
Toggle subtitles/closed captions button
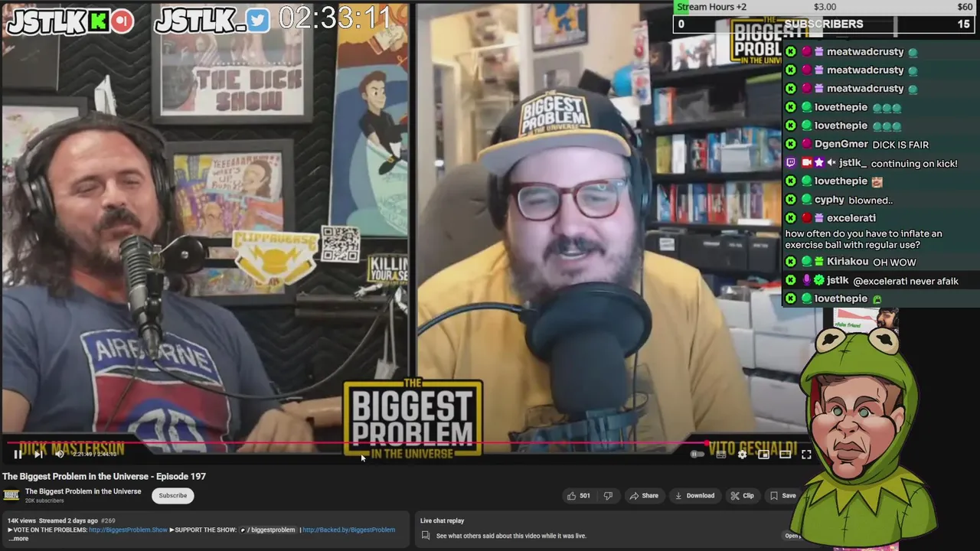pos(720,455)
